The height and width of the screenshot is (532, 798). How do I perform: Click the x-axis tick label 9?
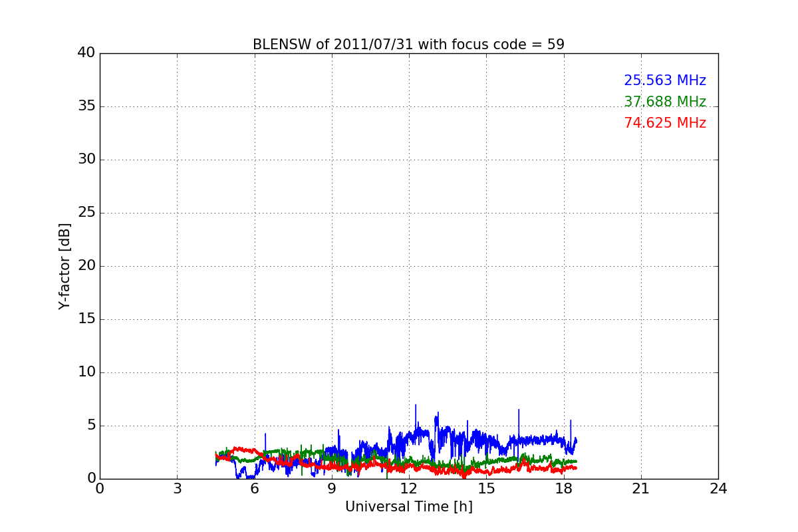coord(332,489)
